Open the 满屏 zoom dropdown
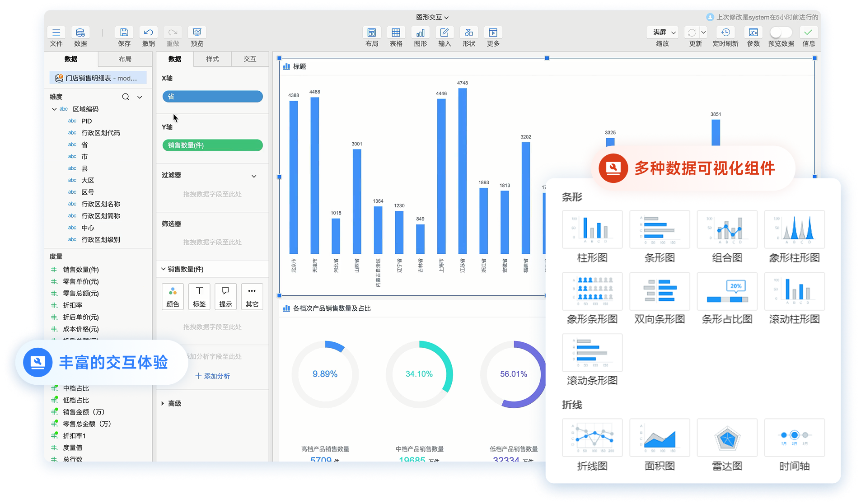 [662, 33]
